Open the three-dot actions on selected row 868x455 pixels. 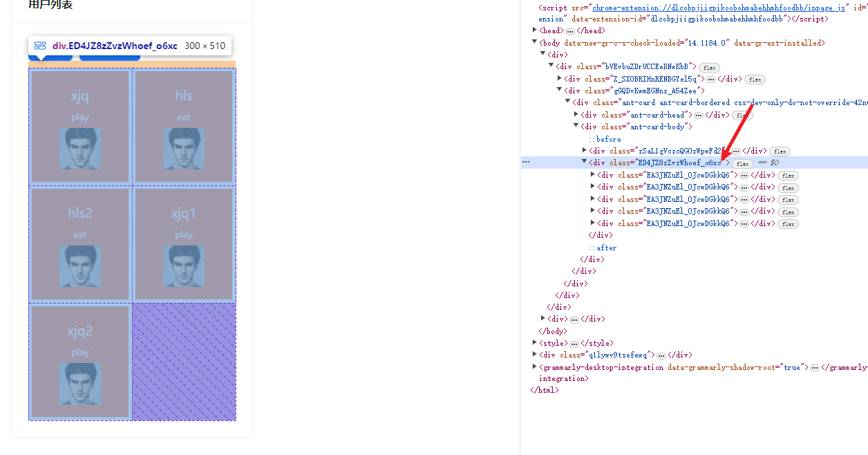(526, 162)
